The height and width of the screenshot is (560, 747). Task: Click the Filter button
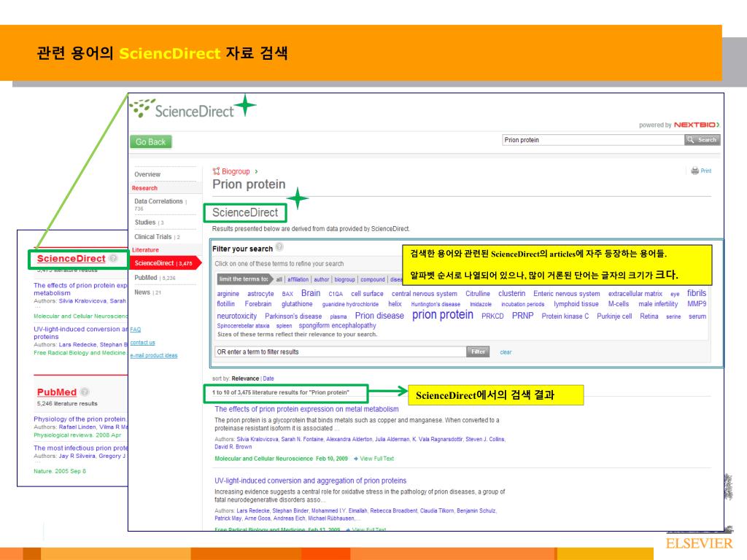pos(478,352)
